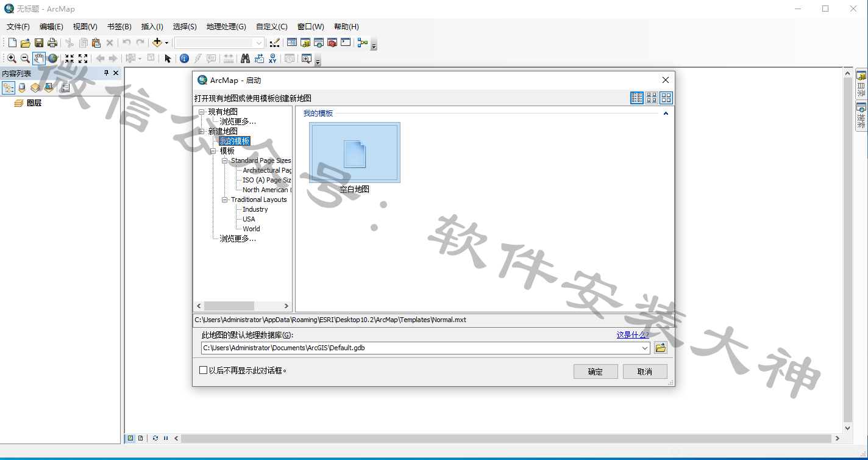This screenshot has height=460, width=868.
Task: Toggle List By Source in 内容列表
Action: pyautogui.click(x=22, y=88)
